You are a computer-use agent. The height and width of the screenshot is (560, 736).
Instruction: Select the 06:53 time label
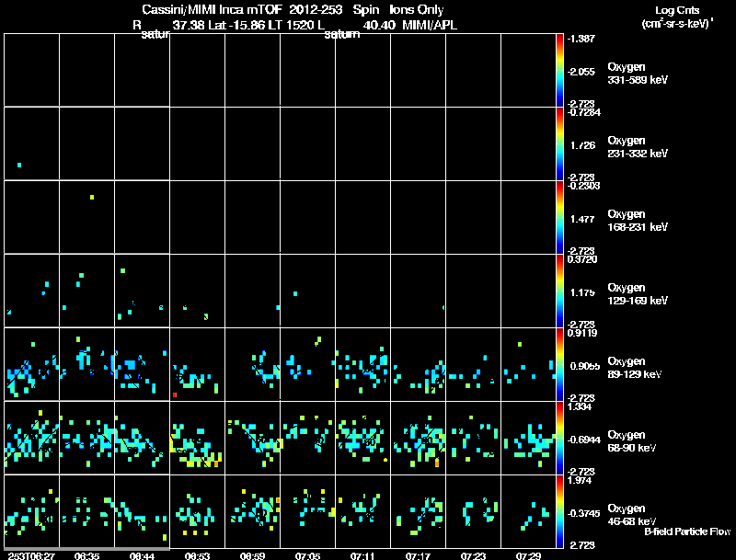[x=197, y=555]
